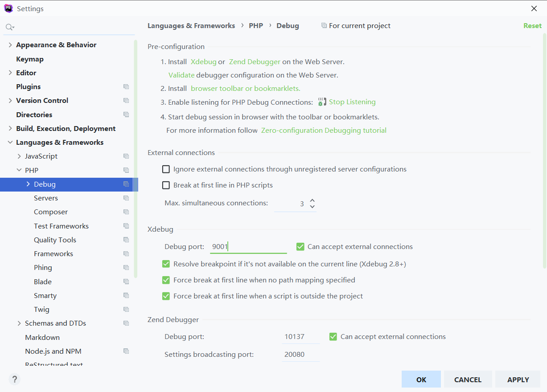
Task: Click the project-level icon beside Blade
Action: 126,282
